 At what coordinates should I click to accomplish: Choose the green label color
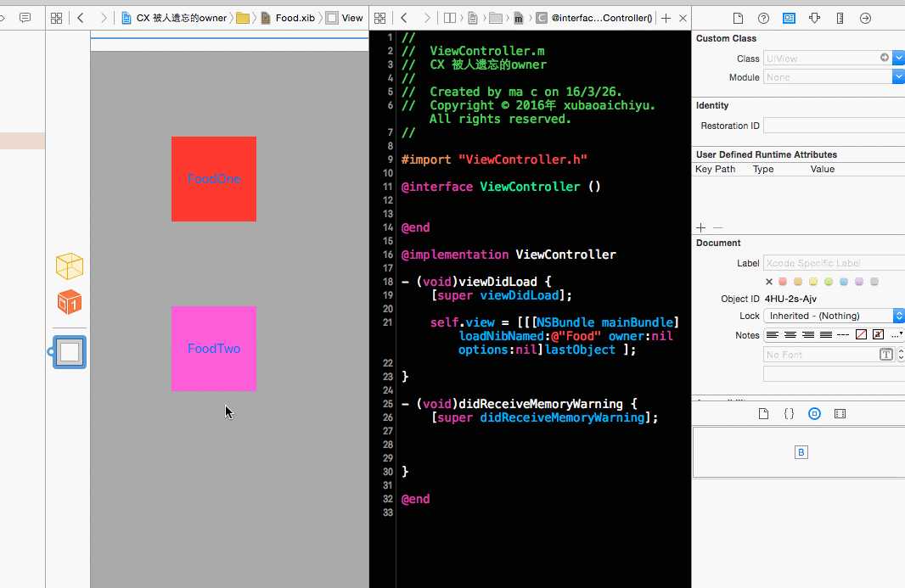click(829, 282)
